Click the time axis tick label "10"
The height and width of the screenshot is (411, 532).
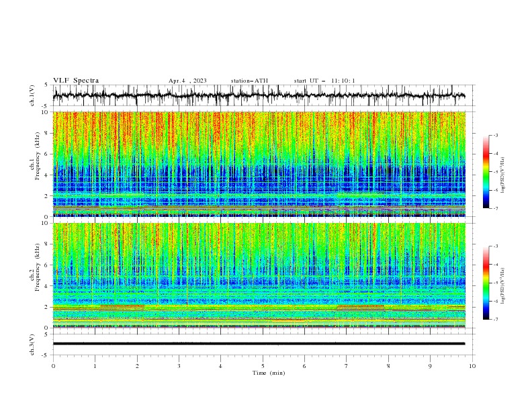[472, 366]
